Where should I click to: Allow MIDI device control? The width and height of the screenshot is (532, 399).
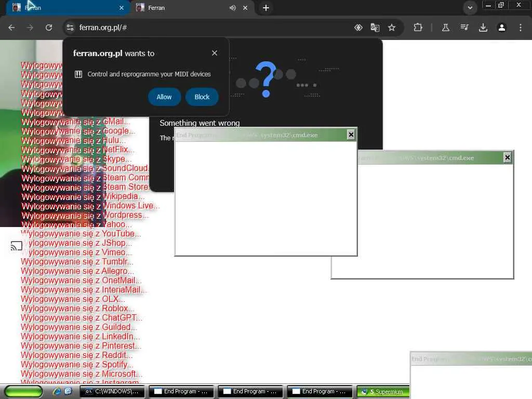click(164, 97)
